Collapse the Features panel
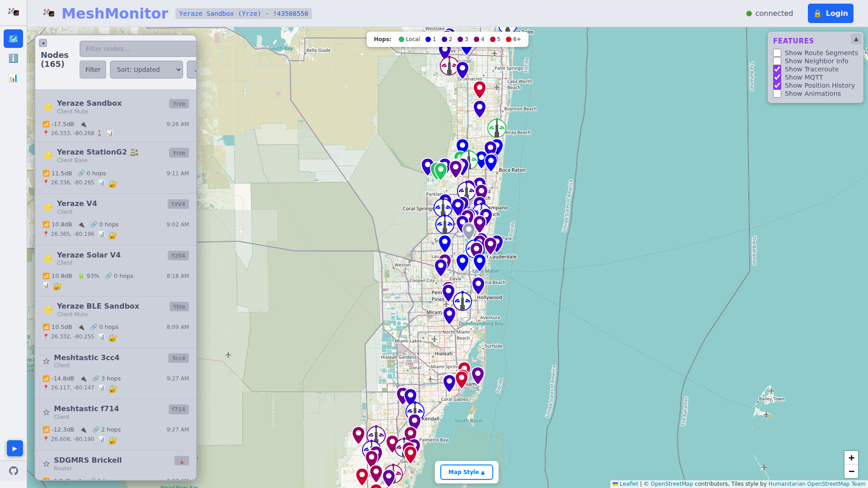This screenshot has width=868, height=488. coord(856,39)
